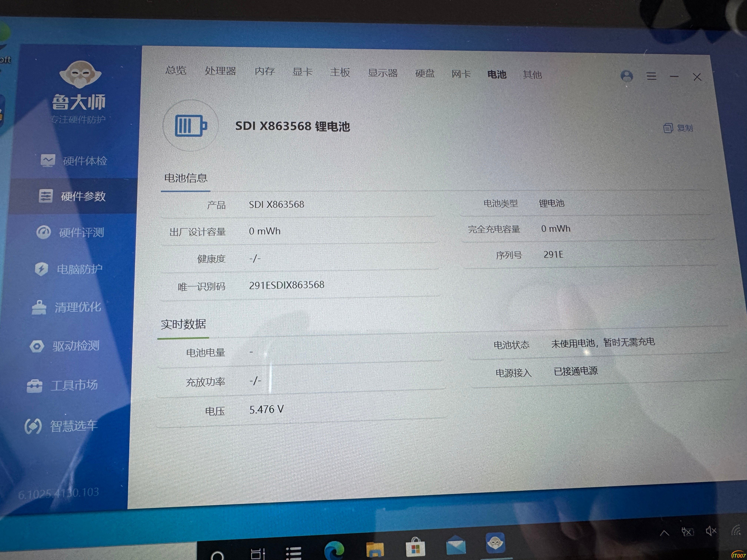747x560 pixels.
Task: Click product value SDI X863568
Action: point(277,205)
